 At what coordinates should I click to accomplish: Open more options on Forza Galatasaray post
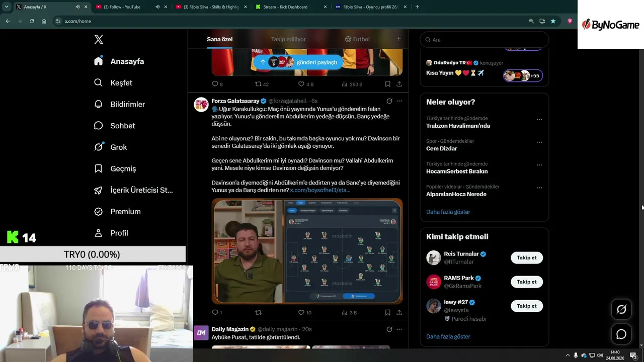click(x=399, y=101)
